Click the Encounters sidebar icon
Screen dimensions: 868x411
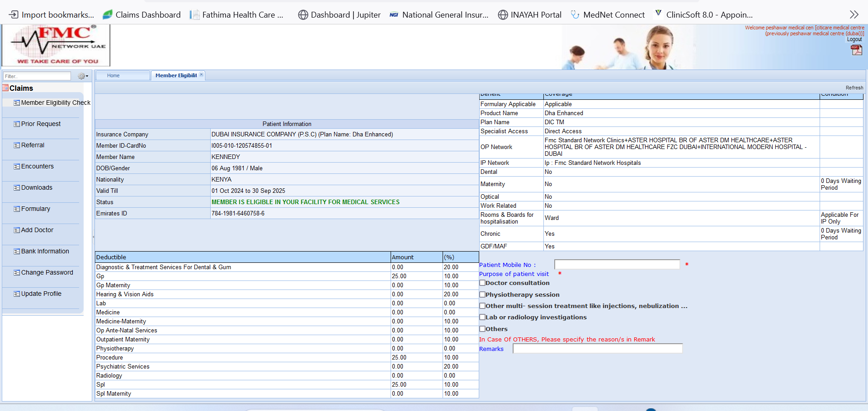17,167
